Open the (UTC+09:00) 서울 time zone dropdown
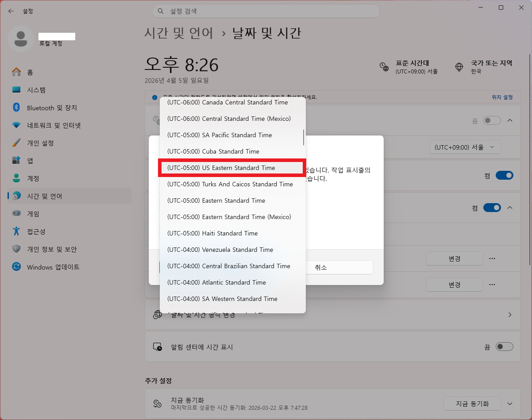Screen dimensions: 532x420 pyautogui.click(x=465, y=147)
